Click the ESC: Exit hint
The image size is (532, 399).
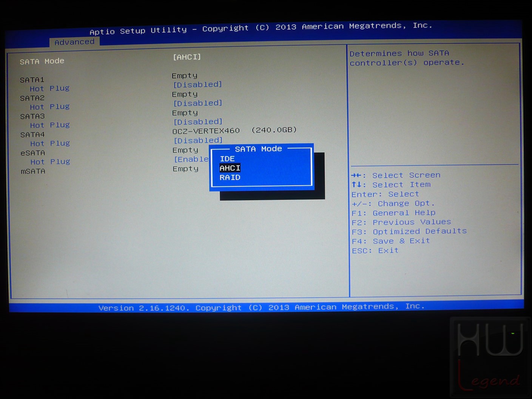coord(375,251)
